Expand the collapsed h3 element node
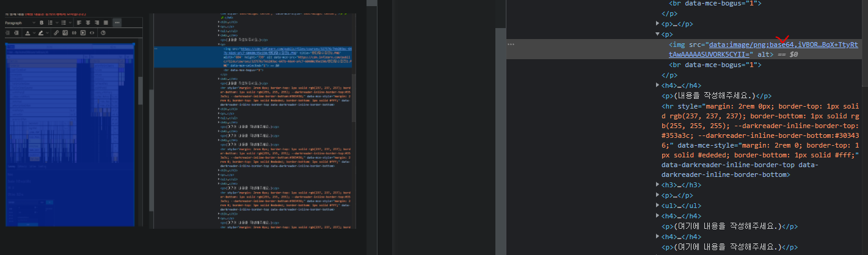 [x=658, y=185]
